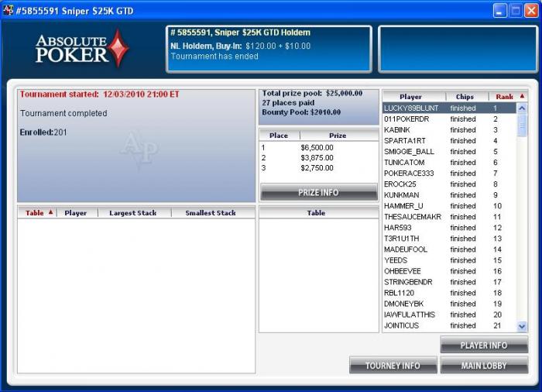Viewport: 542px width, 392px height.
Task: Select player STRINGBENDR
Action: (x=449, y=282)
